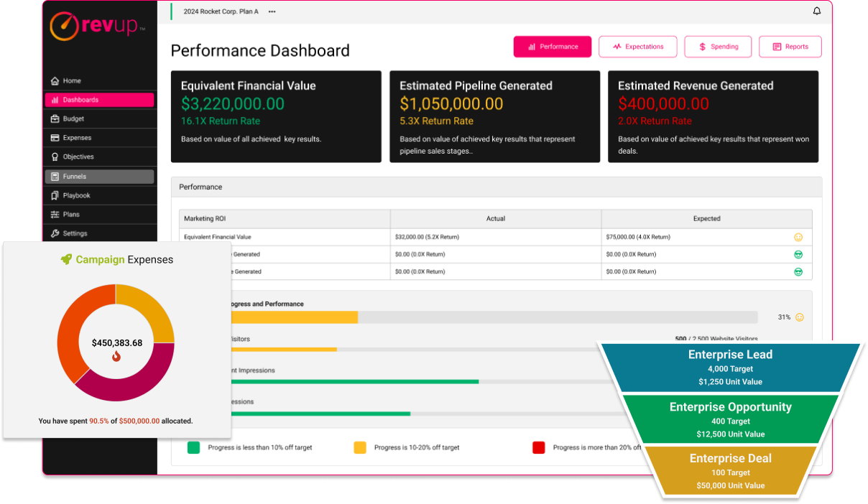This screenshot has height=504, width=868.
Task: Select the Enterprise Lead funnel stage
Action: 730,366
